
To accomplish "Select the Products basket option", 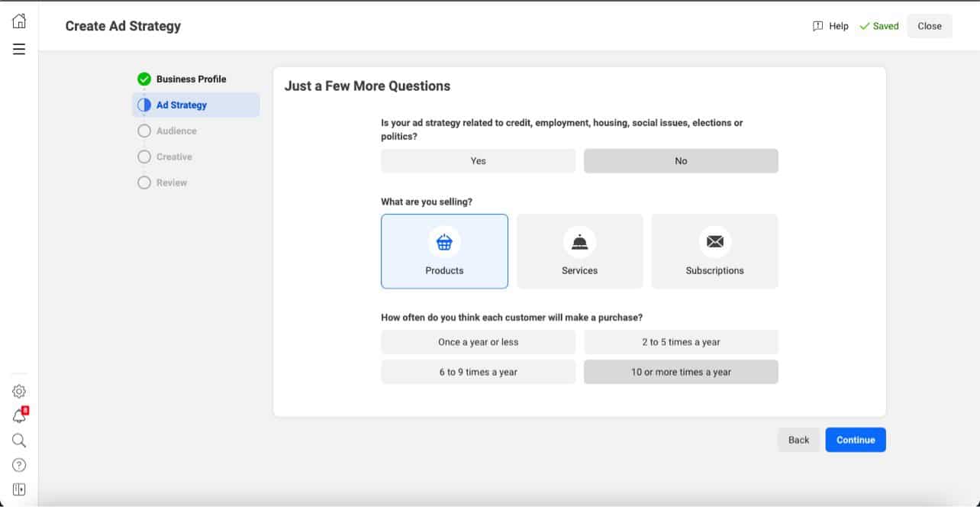I will pyautogui.click(x=444, y=251).
